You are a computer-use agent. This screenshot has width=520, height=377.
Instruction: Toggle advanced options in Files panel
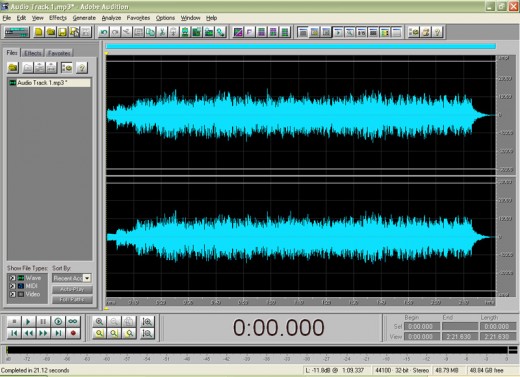67,68
